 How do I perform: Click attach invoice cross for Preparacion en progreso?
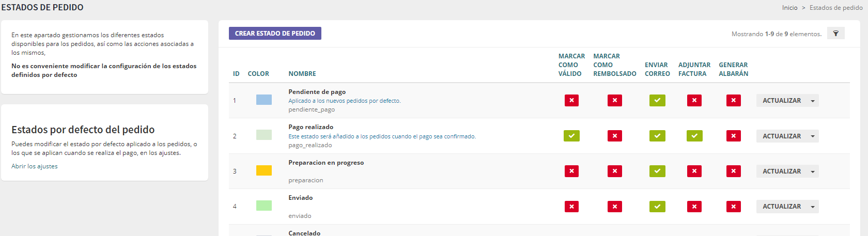coord(694,171)
